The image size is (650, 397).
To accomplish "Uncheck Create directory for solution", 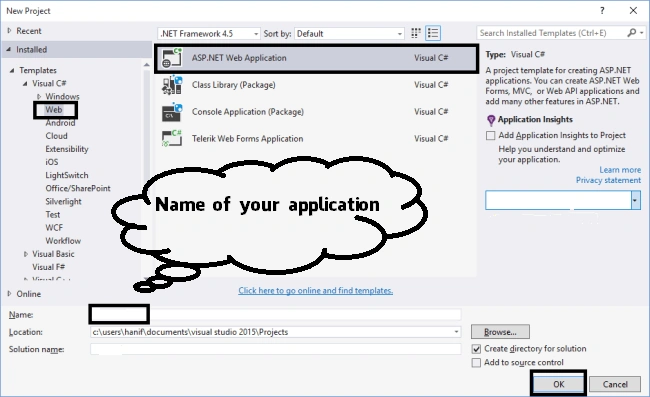I will coord(476,349).
